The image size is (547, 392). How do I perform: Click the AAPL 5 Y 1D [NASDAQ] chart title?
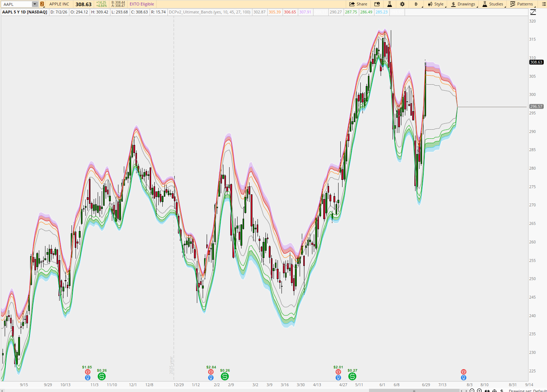(x=25, y=12)
